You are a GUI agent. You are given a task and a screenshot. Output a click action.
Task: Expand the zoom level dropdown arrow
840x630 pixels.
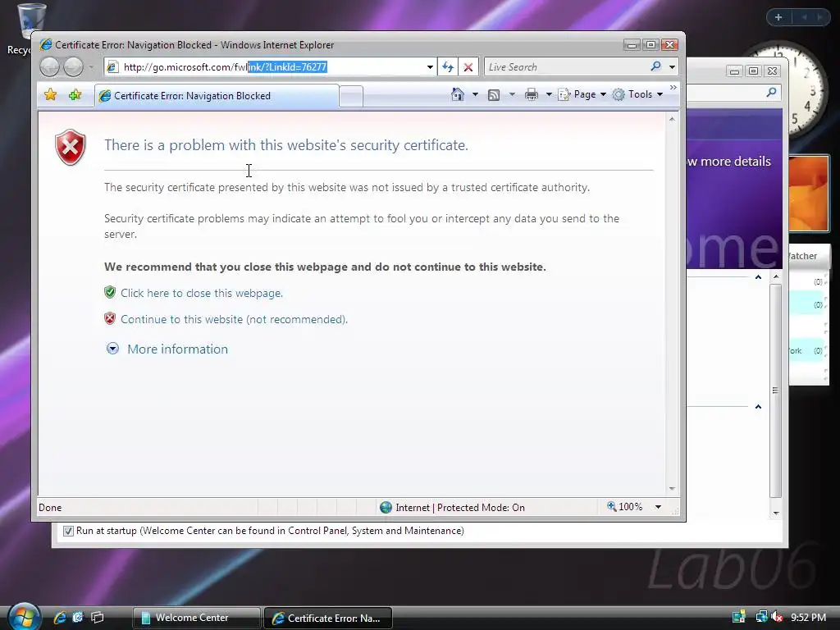pos(659,507)
